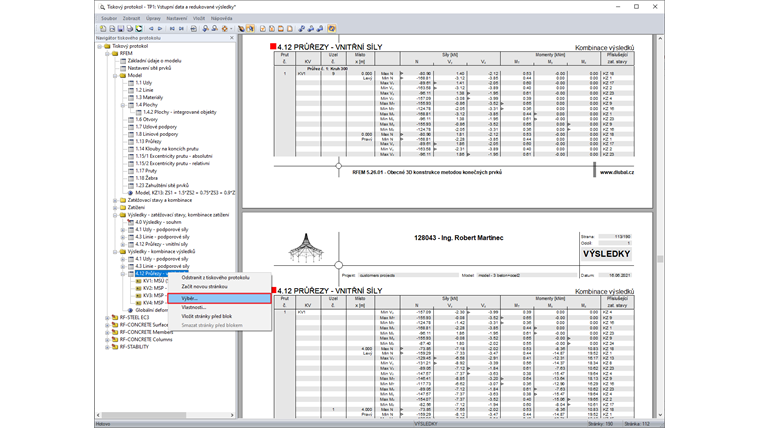Open the Nápověda menu
The image size is (760, 428).
(222, 18)
